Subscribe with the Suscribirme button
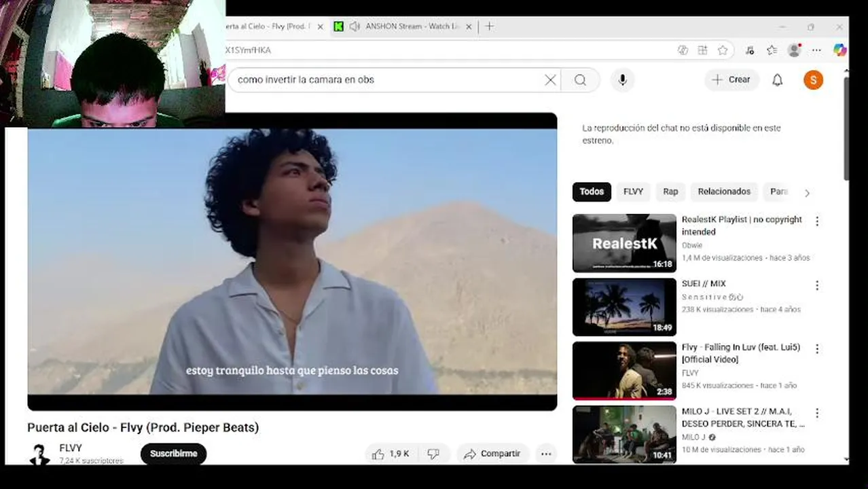 (174, 454)
